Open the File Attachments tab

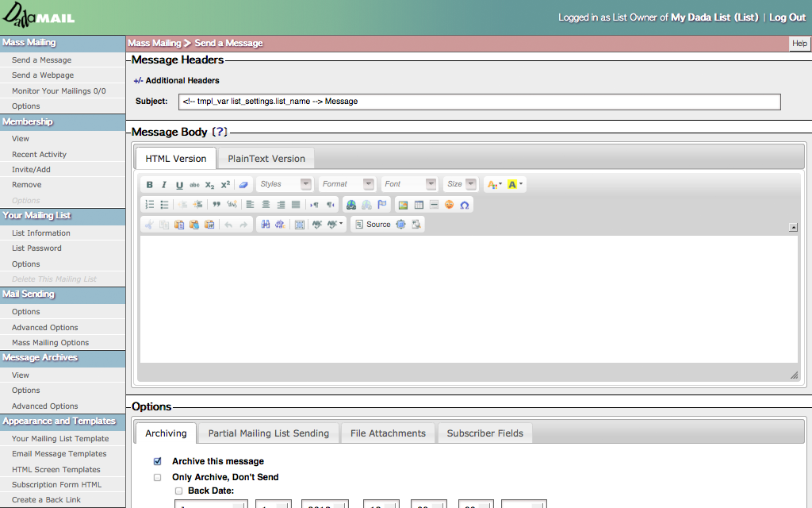coord(388,433)
